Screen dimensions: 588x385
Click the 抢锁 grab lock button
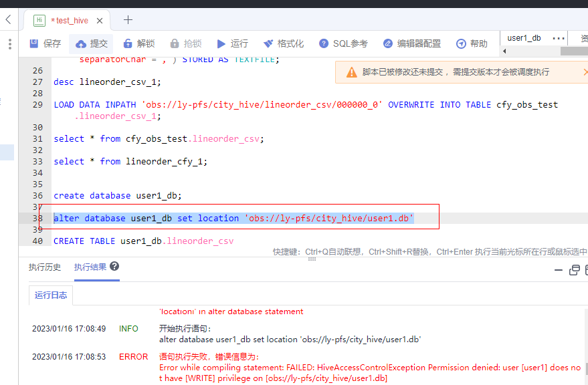click(x=186, y=43)
